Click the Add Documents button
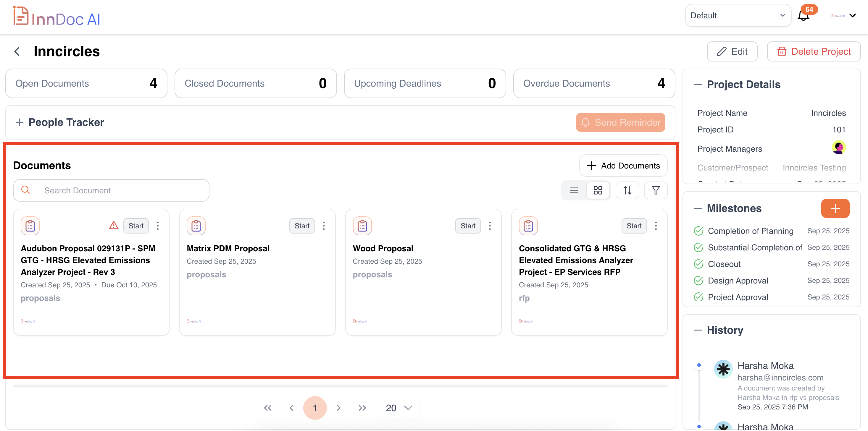868x431 pixels. pos(623,165)
